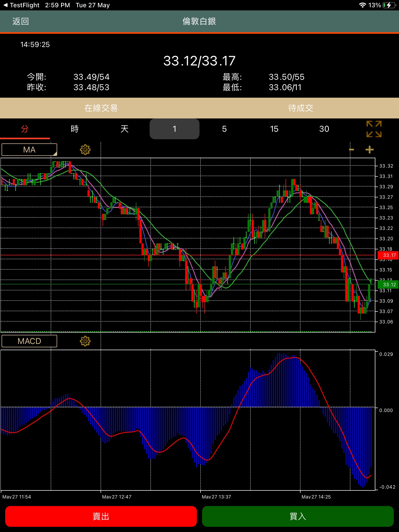Open the MA indicator dropdown
The height and width of the screenshot is (532, 399).
[29, 150]
